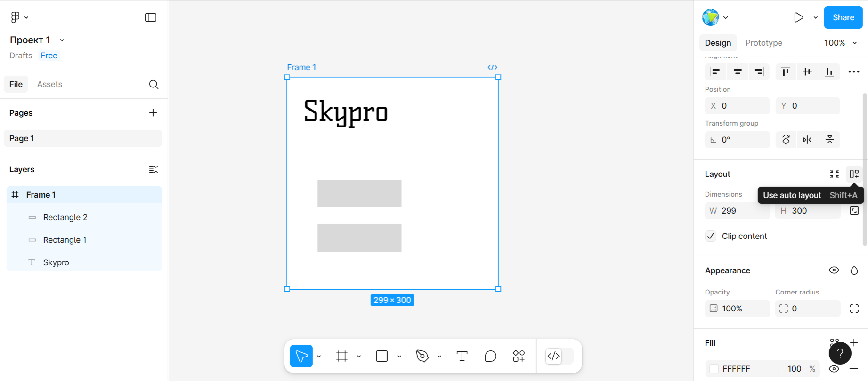Align right icon in alignment row

coord(759,72)
